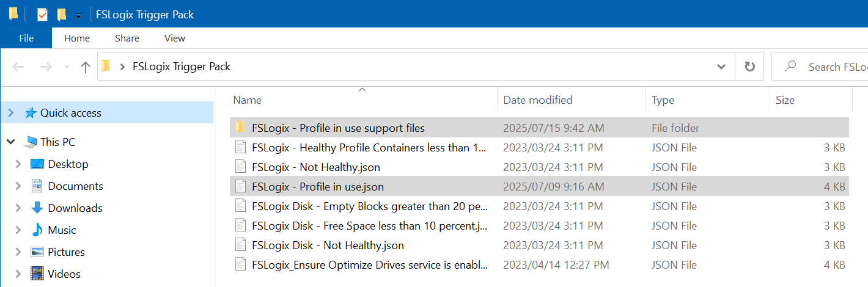
Task: Expand the Quick access node
Action: (x=11, y=113)
